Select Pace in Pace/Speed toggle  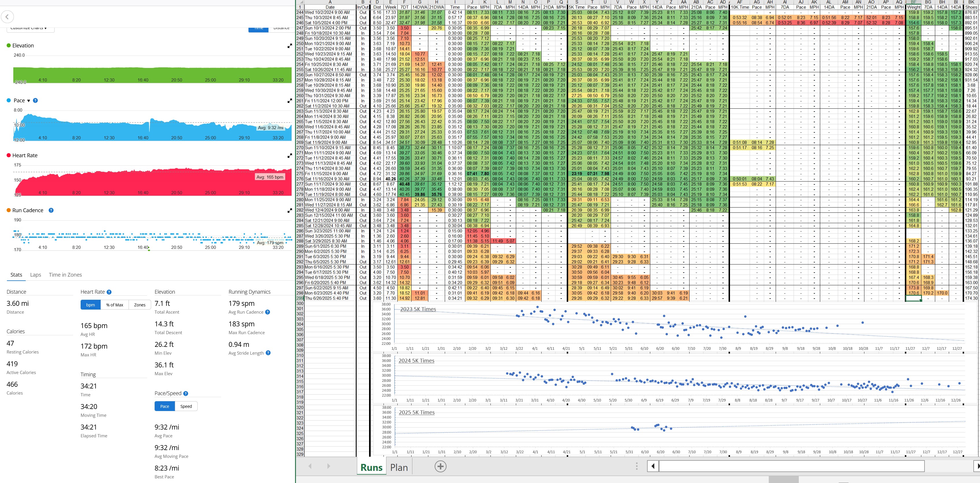point(165,406)
